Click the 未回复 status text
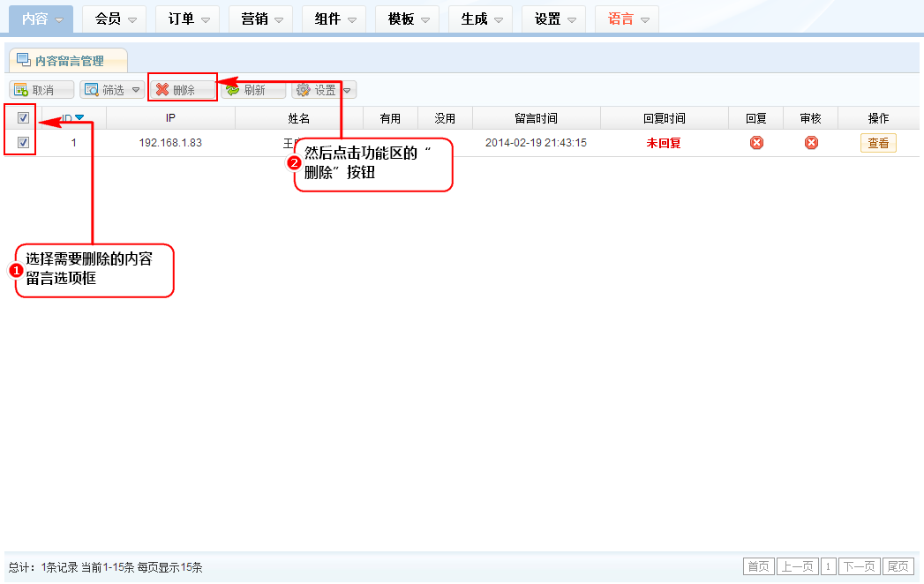Image resolution: width=924 pixels, height=584 pixels. (x=664, y=143)
